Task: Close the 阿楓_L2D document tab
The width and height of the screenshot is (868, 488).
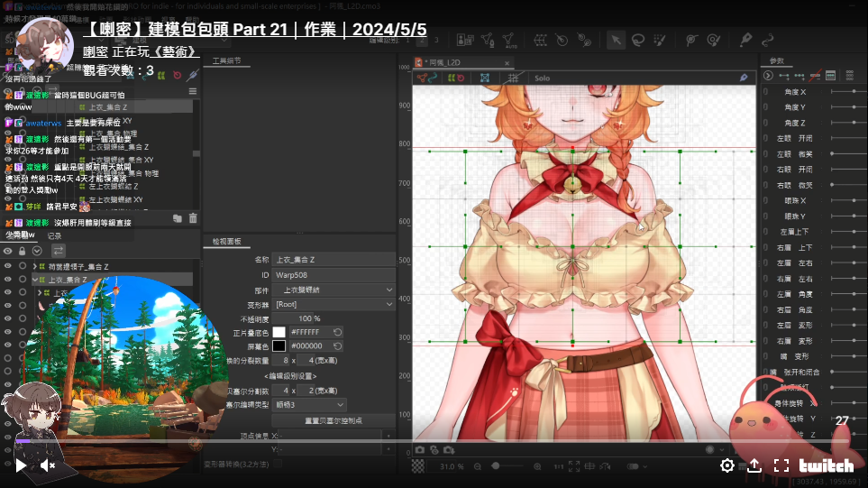Action: coord(507,62)
